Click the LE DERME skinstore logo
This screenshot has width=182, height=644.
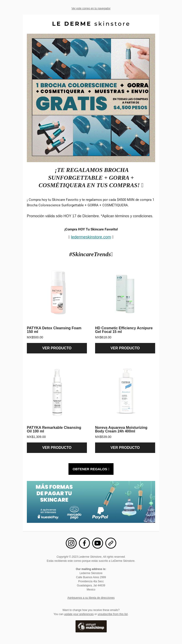[x=91, y=24]
